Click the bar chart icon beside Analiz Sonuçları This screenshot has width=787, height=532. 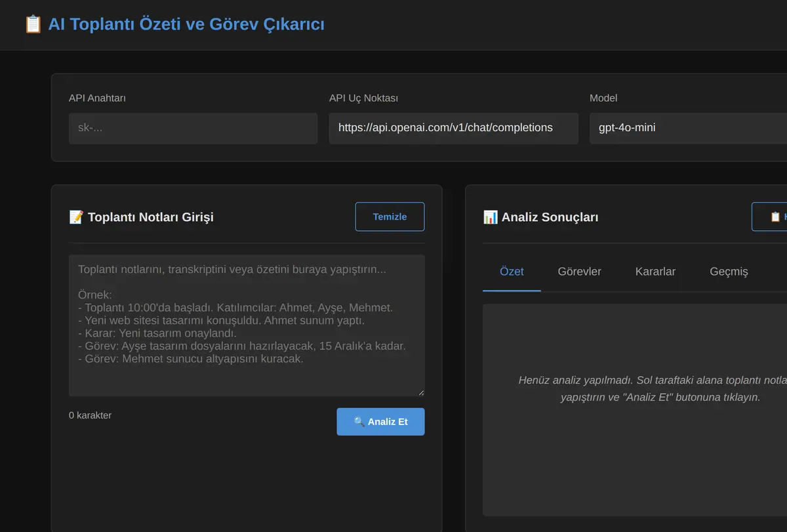[490, 217]
